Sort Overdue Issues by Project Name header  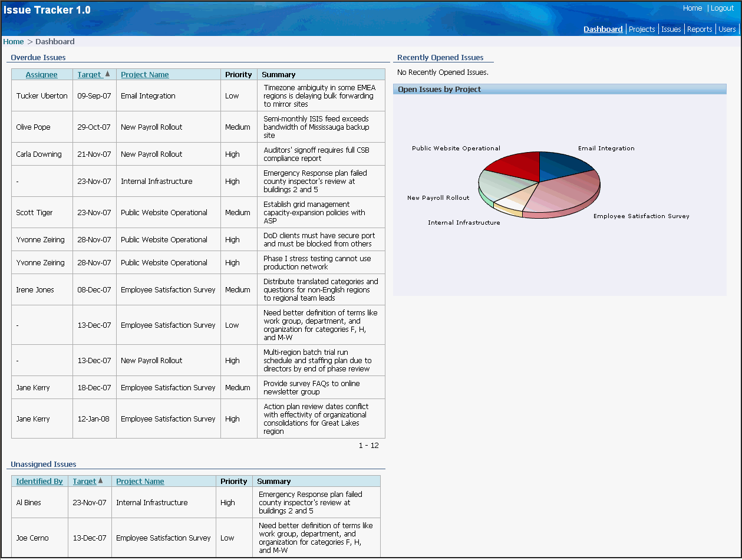click(x=144, y=75)
